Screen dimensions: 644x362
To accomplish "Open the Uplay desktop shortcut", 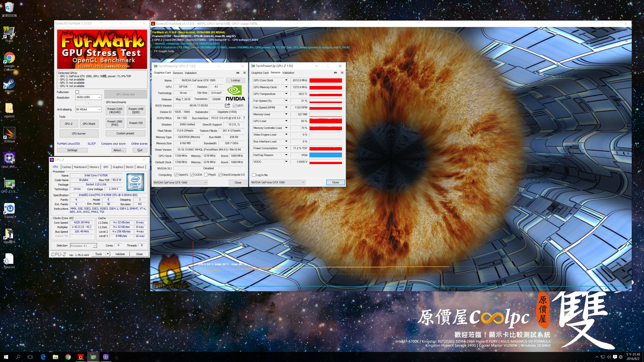I will pos(9,211).
